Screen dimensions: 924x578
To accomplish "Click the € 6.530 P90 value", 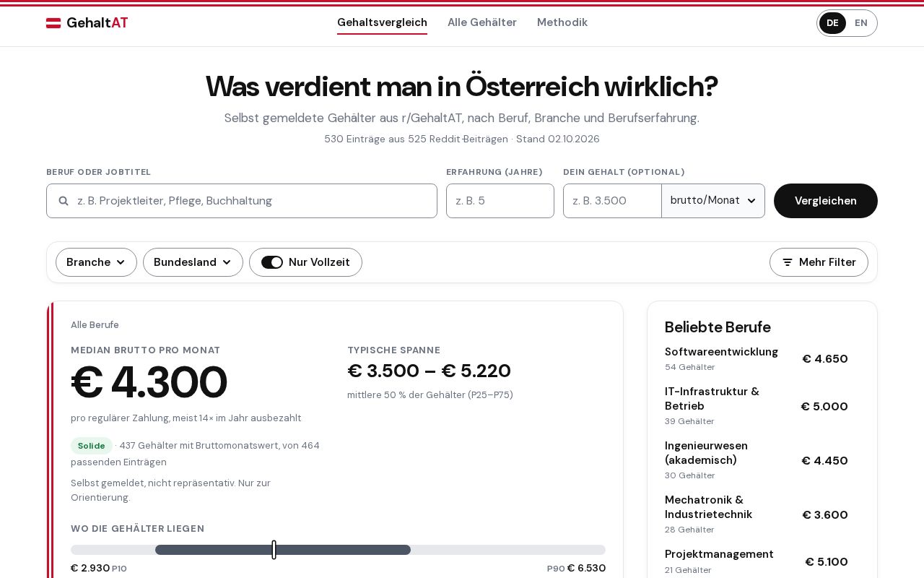I will click(x=586, y=568).
